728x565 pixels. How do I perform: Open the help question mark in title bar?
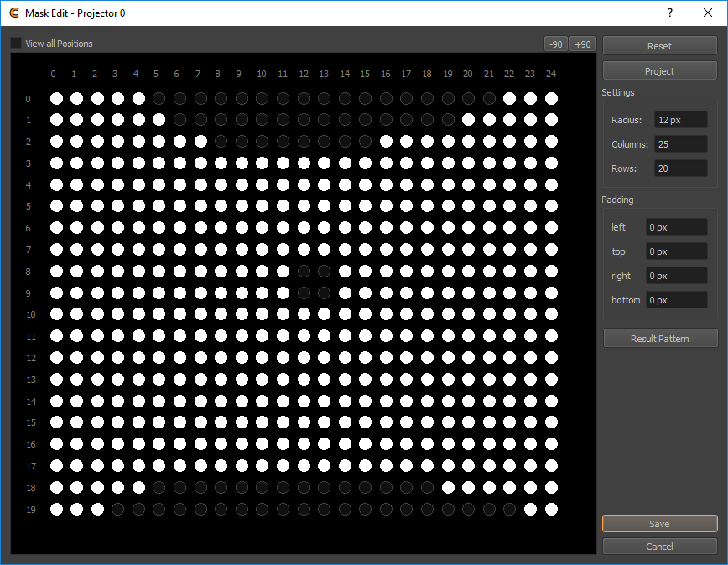pyautogui.click(x=669, y=13)
